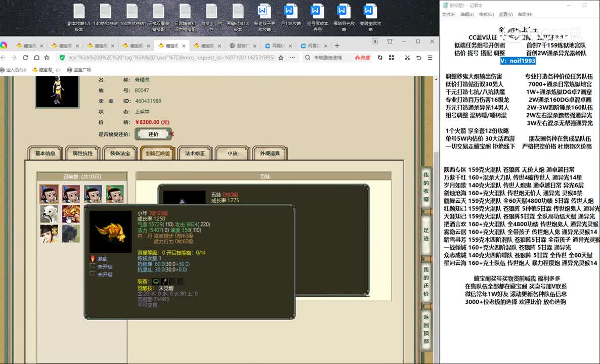Screen dimensions: 600x364
Task: Open the 鉴宝广场 bookmark
Action: tap(79, 70)
